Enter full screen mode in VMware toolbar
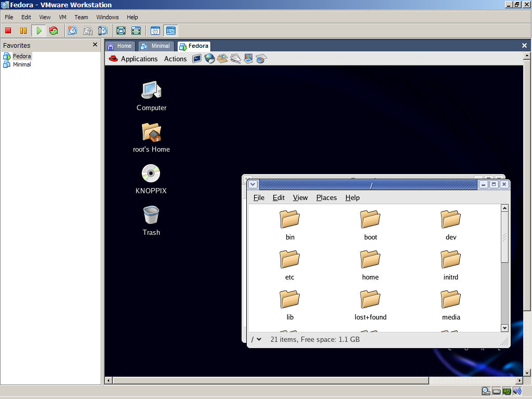Image resolution: width=532 pixels, height=399 pixels. coord(121,31)
